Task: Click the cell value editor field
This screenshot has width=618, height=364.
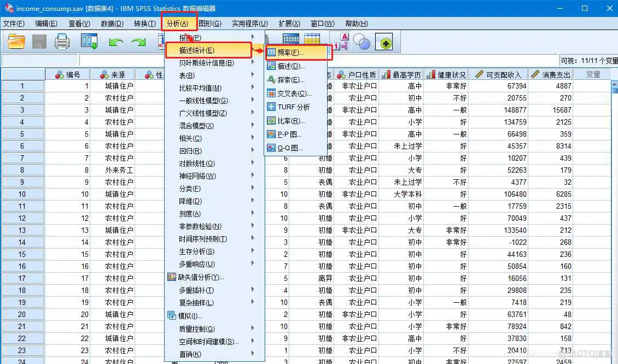Action: click(318, 61)
